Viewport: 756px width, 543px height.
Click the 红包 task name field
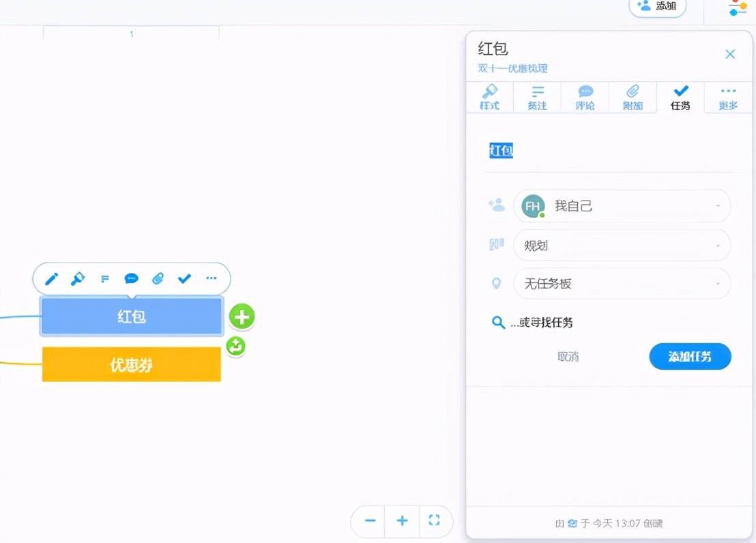pos(609,151)
